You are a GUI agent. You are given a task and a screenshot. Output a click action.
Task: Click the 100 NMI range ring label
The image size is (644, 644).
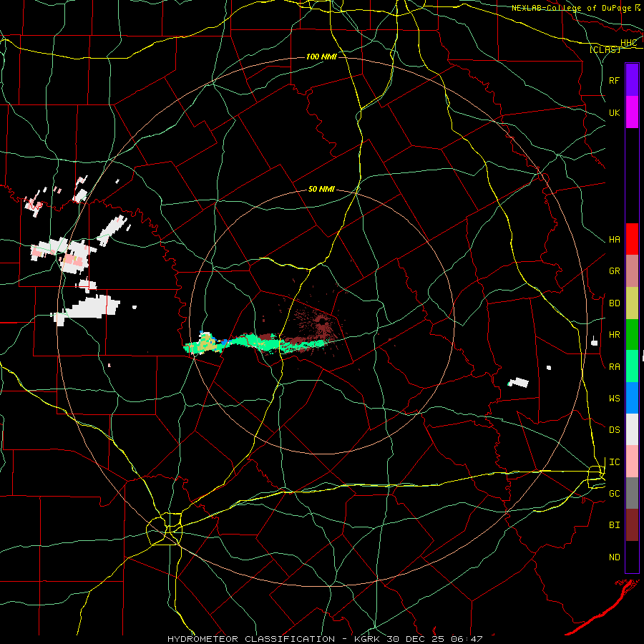coord(321,57)
